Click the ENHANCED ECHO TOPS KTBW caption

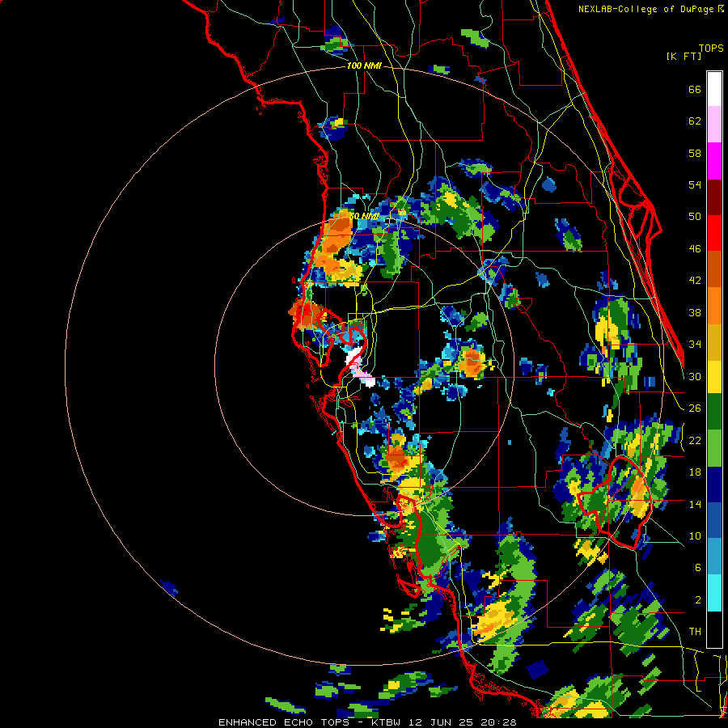[x=367, y=722]
